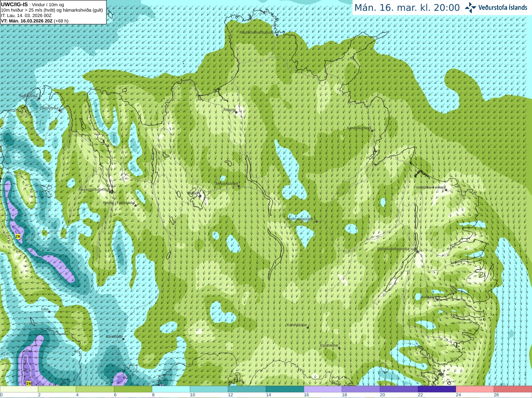Select the Sandvíkurheiði station marker dot

(x=372, y=130)
